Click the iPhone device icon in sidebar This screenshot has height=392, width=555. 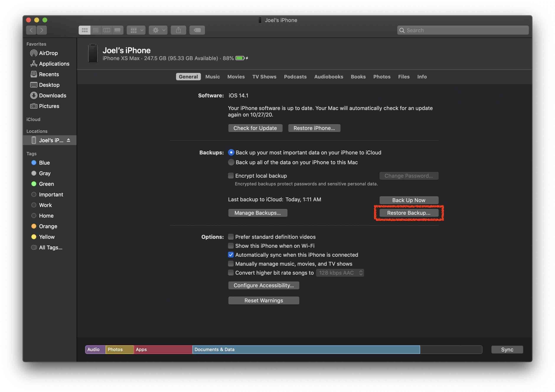click(x=33, y=140)
